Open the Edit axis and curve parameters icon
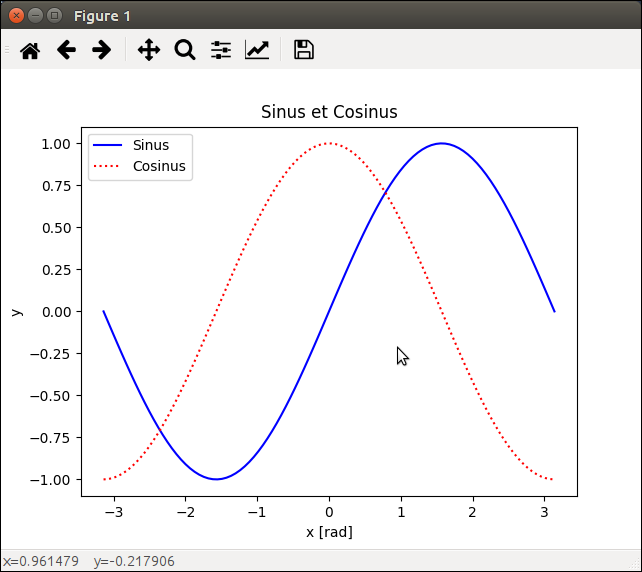 tap(257, 50)
